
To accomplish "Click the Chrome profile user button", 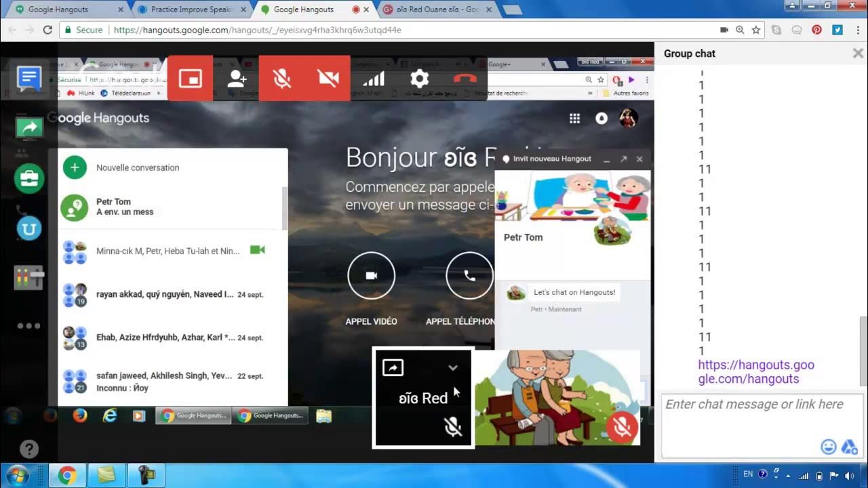I will point(793,5).
